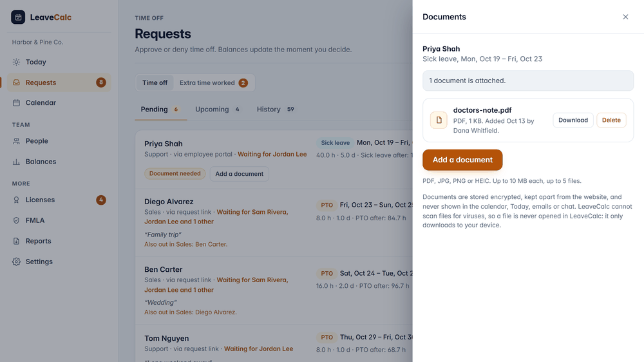Go to Today in the sidebar

(59, 62)
